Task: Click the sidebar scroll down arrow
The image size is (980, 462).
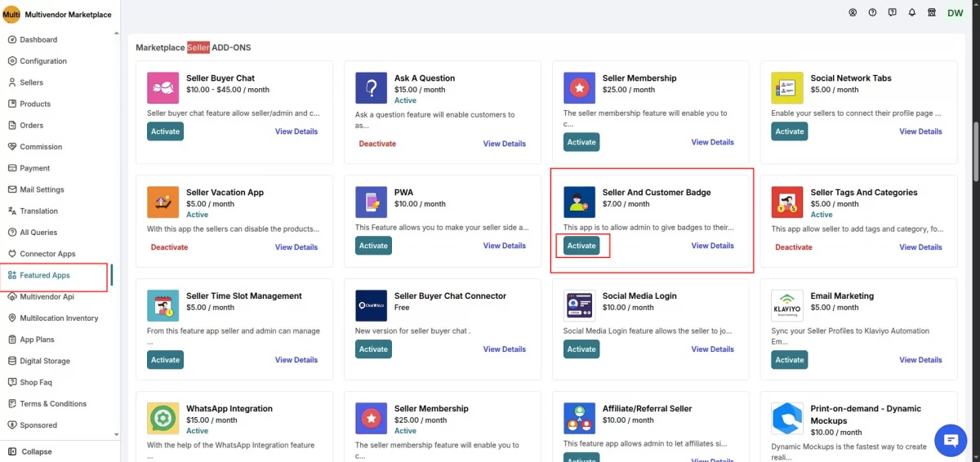Action: tap(116, 434)
